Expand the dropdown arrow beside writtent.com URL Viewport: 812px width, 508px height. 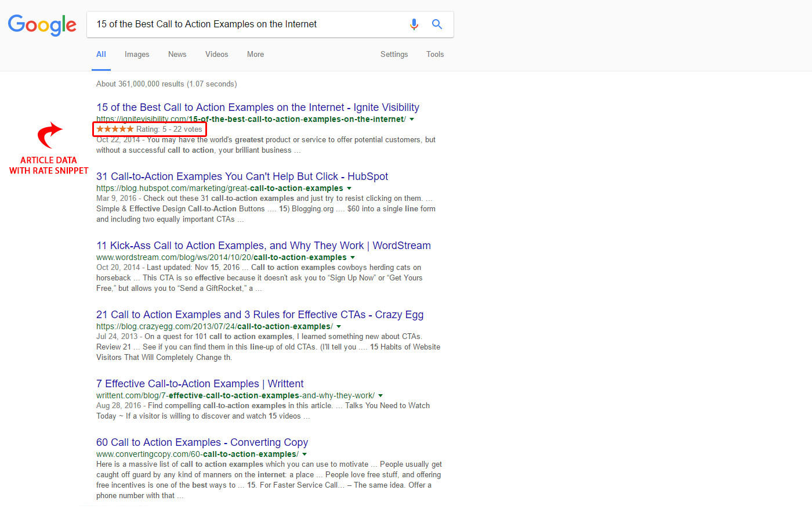tap(380, 395)
